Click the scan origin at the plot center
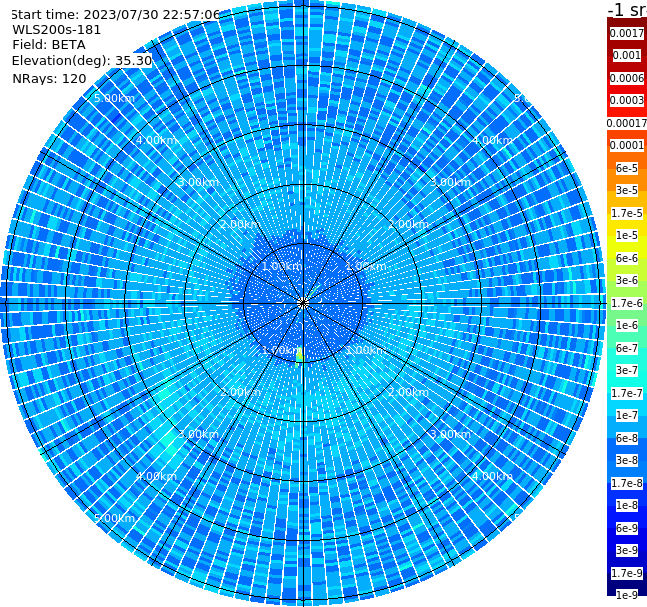Image resolution: width=647 pixels, height=607 pixels. (x=303, y=304)
